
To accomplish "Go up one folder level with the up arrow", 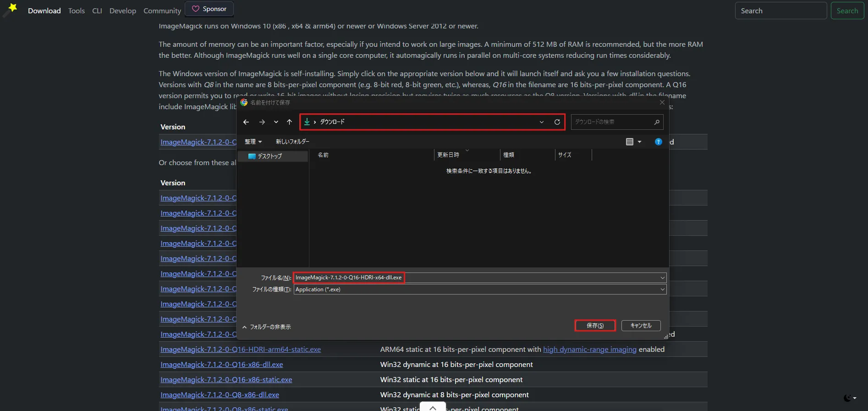I will [x=289, y=122].
